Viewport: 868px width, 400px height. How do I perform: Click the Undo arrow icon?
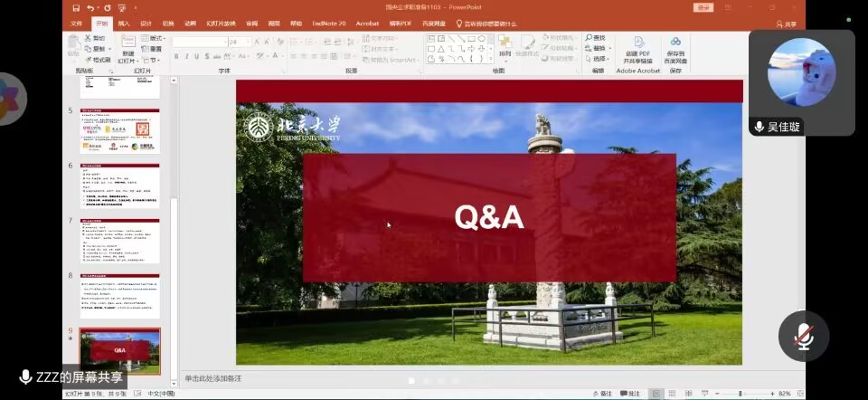[x=90, y=7]
